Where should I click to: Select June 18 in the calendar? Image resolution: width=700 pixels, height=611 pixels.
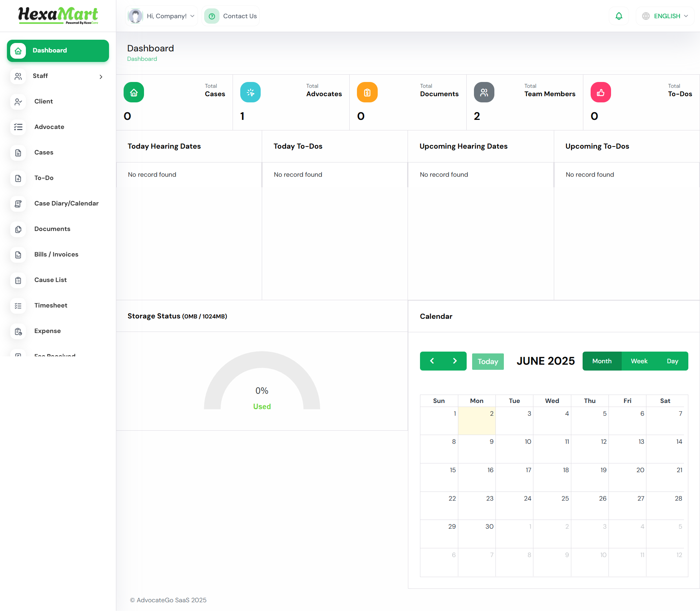pos(552,477)
